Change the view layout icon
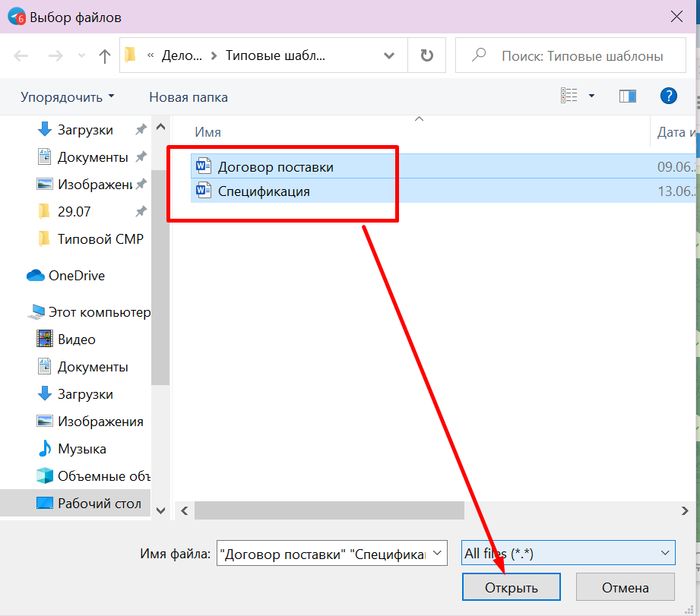This screenshot has width=700, height=616. click(x=569, y=96)
